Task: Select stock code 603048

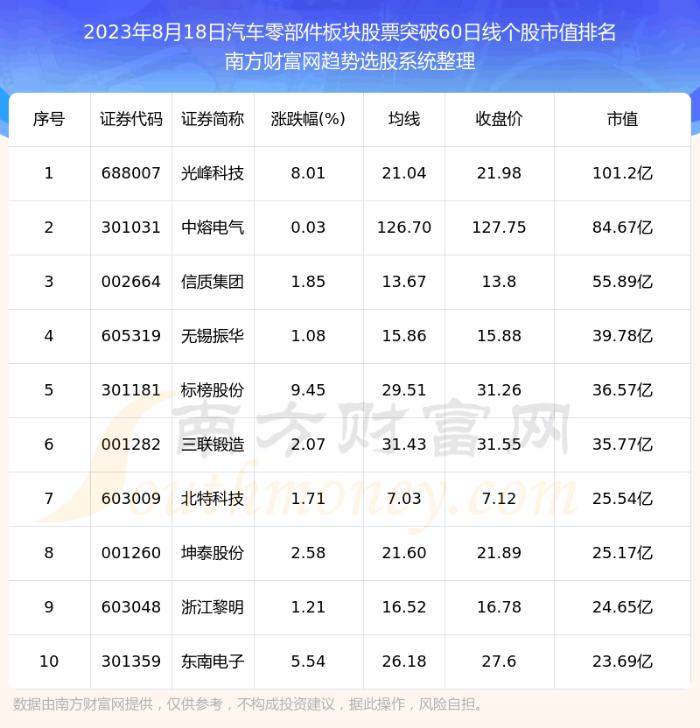Action: pyautogui.click(x=131, y=607)
